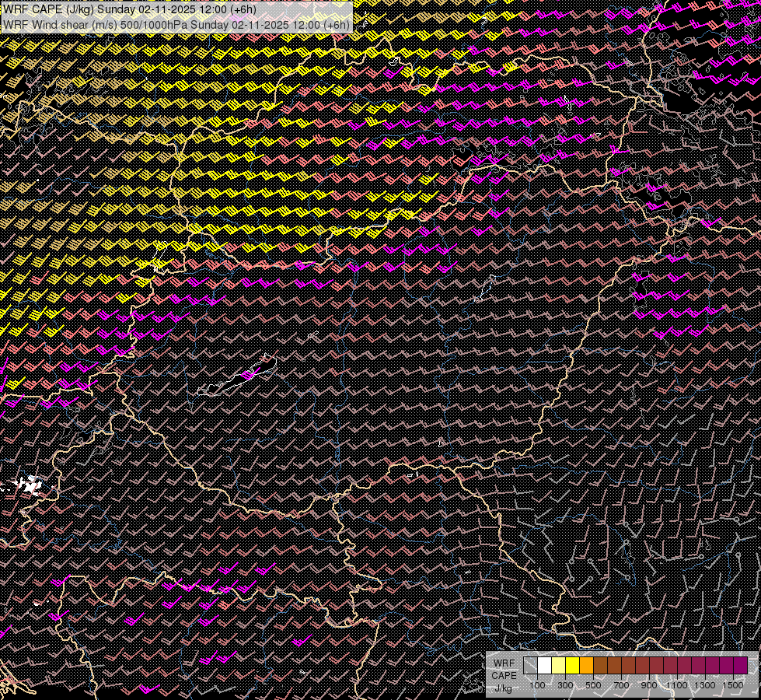Select the bright yellow CAPE legend swatch
The height and width of the screenshot is (700, 761).
click(573, 666)
